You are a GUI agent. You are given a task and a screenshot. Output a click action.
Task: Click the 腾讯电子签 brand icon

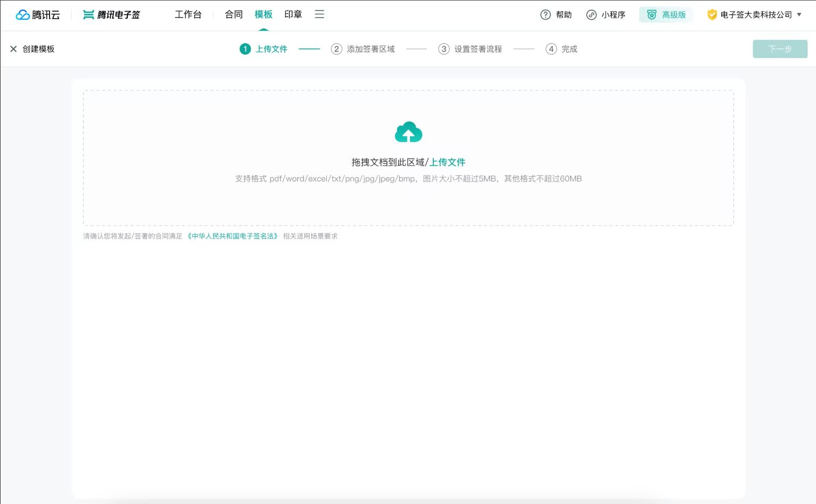pos(88,14)
